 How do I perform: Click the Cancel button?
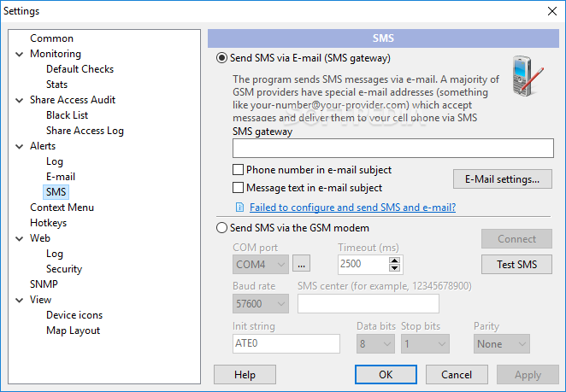457,375
